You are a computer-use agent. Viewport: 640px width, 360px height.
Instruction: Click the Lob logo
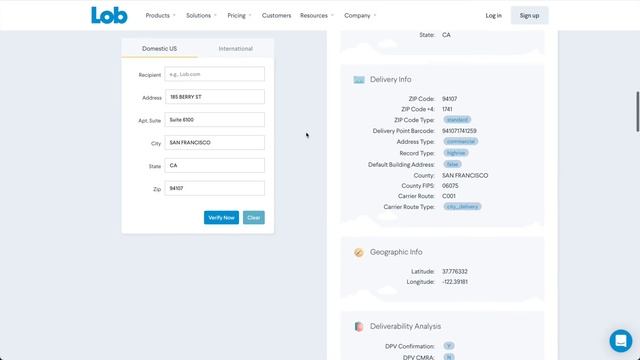pos(109,16)
